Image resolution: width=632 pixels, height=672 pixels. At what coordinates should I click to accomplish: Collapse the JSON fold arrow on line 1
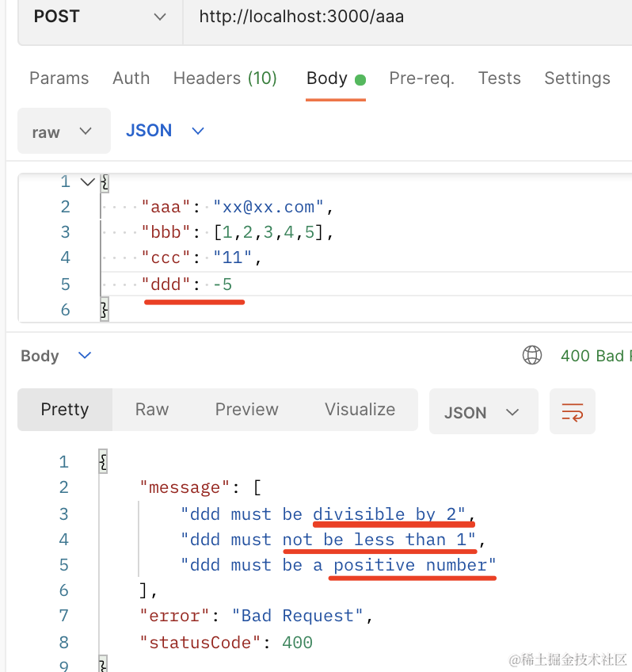(x=87, y=181)
